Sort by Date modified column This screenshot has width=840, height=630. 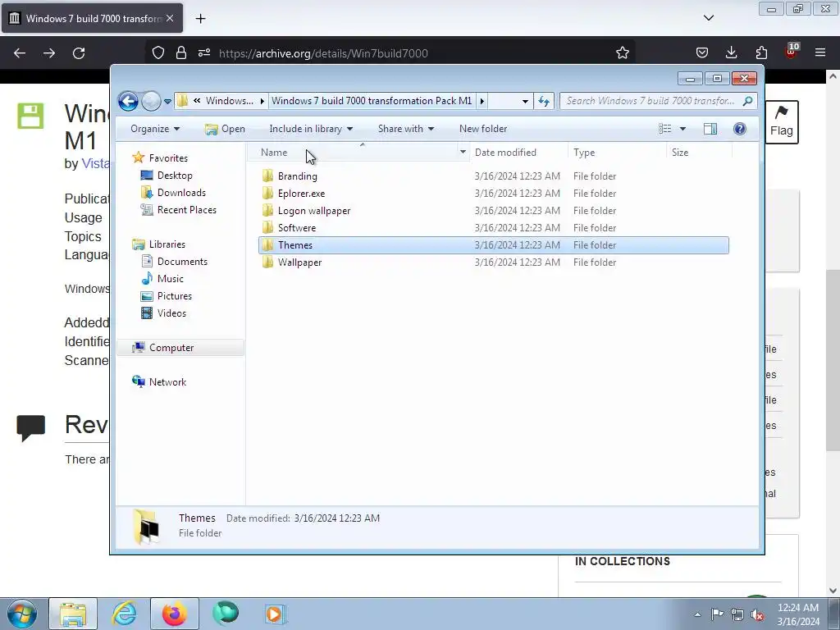point(518,153)
